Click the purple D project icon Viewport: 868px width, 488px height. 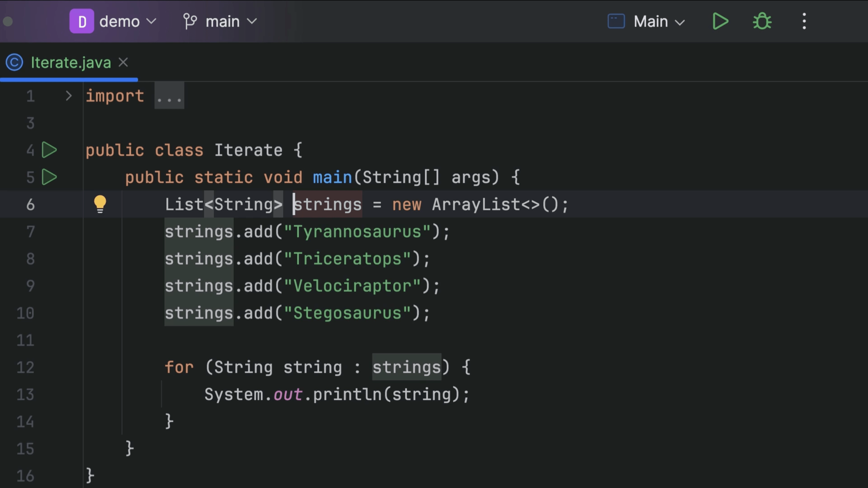(82, 21)
